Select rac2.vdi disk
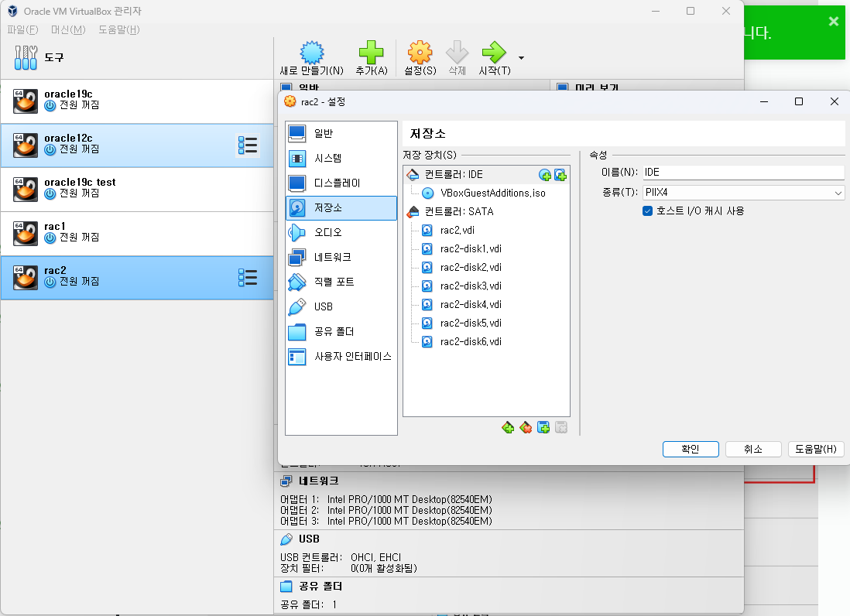This screenshot has height=616, width=850. (x=457, y=231)
